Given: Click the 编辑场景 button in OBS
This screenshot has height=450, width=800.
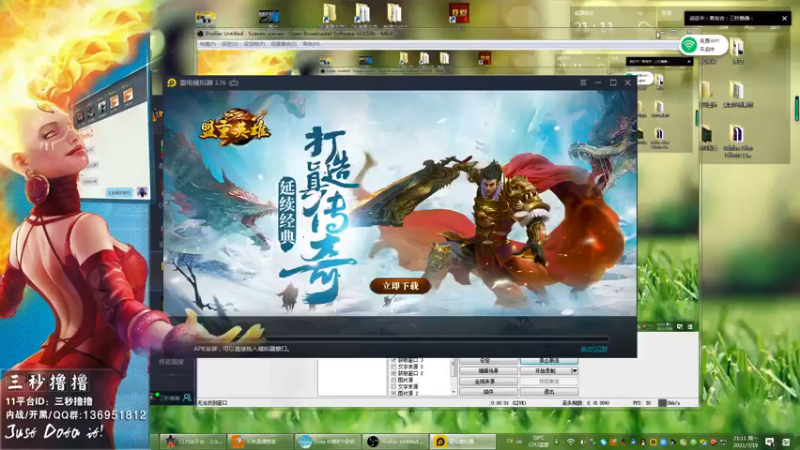Looking at the screenshot, I should pyautogui.click(x=488, y=371).
